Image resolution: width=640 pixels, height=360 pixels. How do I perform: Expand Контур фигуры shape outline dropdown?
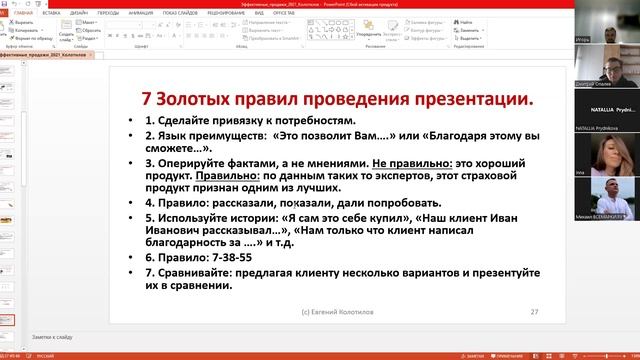click(x=423, y=30)
